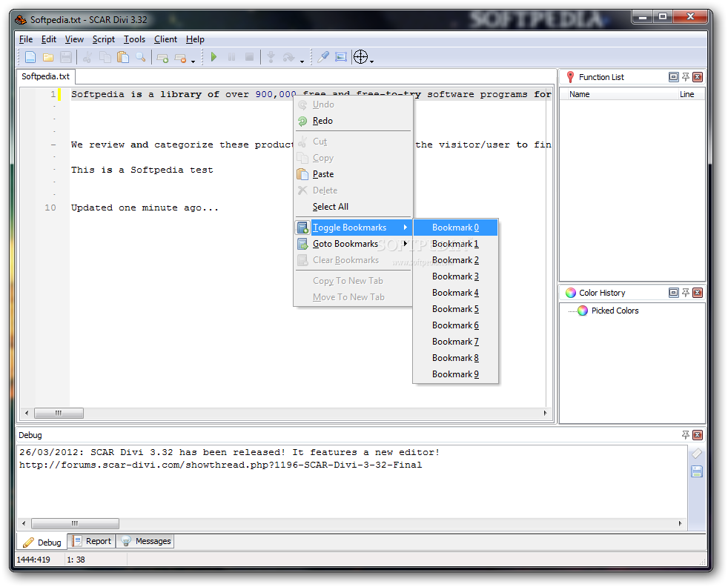Click the Line column header
The width and height of the screenshot is (728, 587).
689,94
